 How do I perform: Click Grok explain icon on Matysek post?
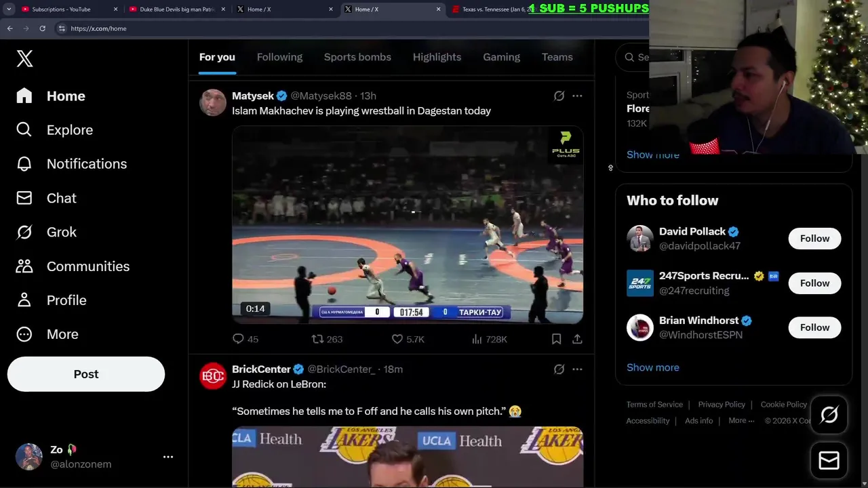point(559,96)
